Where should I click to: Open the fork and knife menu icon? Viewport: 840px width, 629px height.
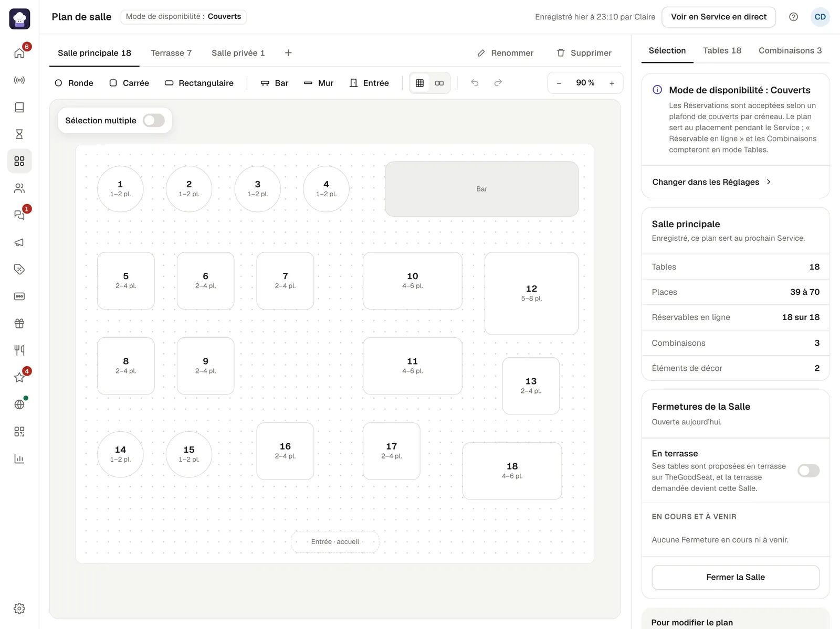[19, 350]
